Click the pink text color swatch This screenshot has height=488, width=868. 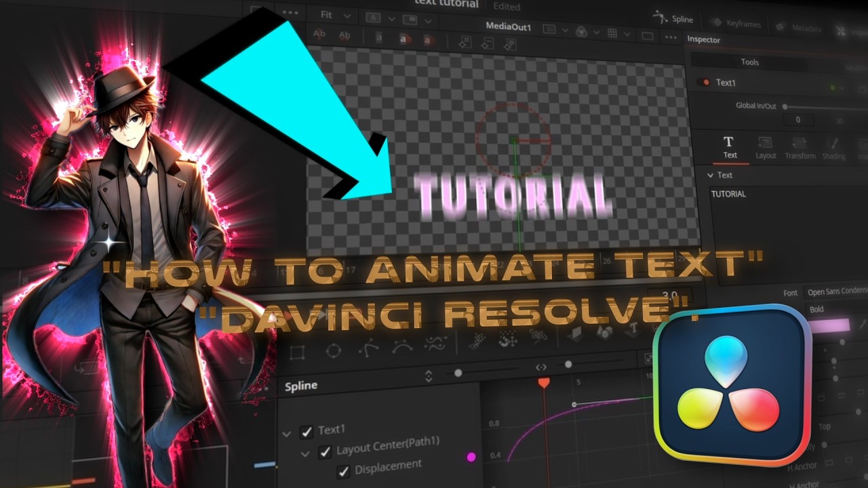tap(829, 325)
